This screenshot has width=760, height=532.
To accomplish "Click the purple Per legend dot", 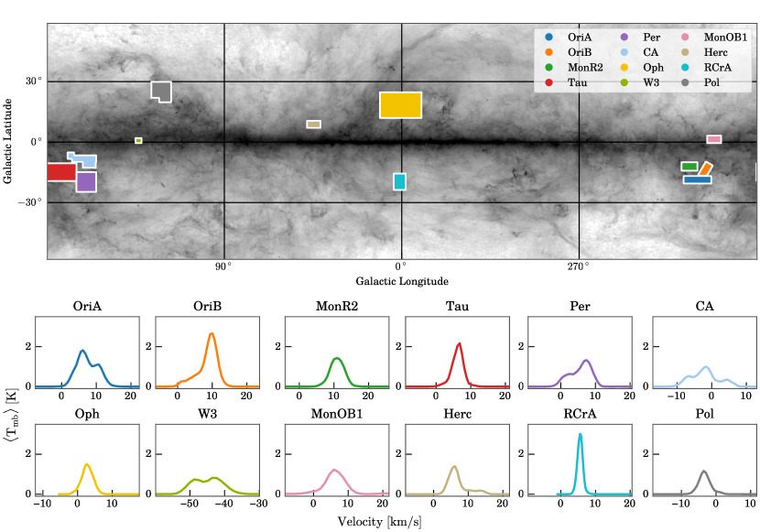I will pos(624,38).
